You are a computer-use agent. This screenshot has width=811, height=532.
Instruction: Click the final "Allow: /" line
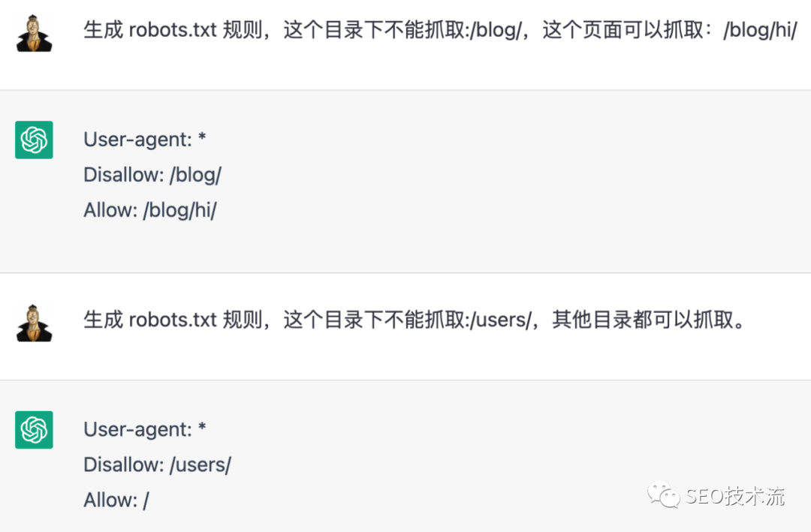coord(116,500)
